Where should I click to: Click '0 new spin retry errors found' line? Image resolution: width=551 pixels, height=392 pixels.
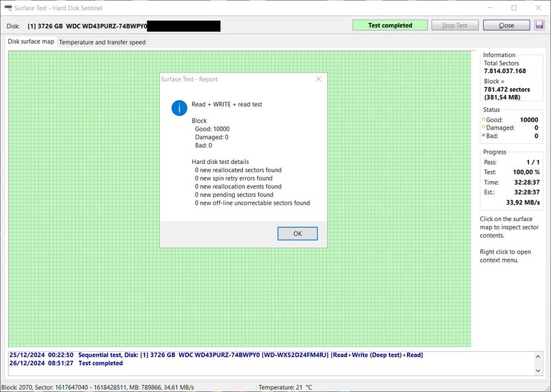(233, 178)
